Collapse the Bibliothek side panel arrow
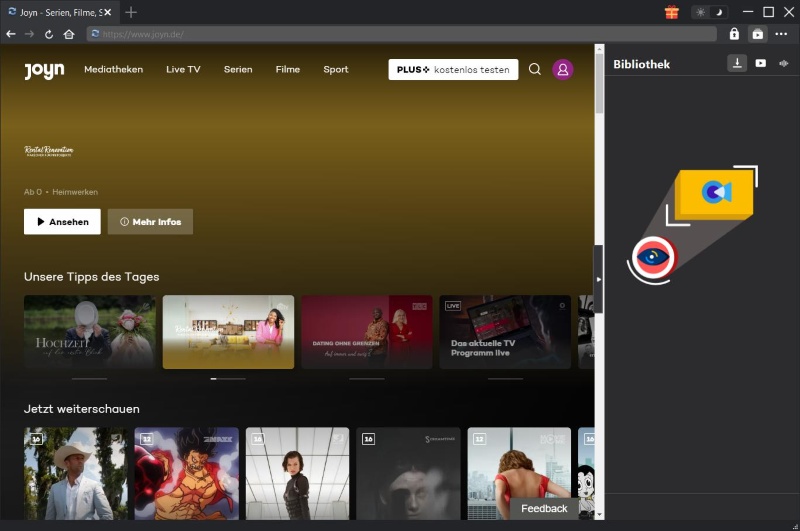This screenshot has width=800, height=531. pos(598,279)
